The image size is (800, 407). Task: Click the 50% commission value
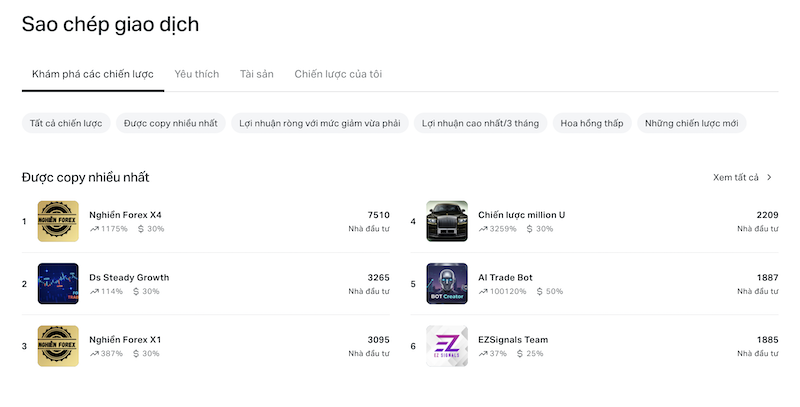(555, 292)
